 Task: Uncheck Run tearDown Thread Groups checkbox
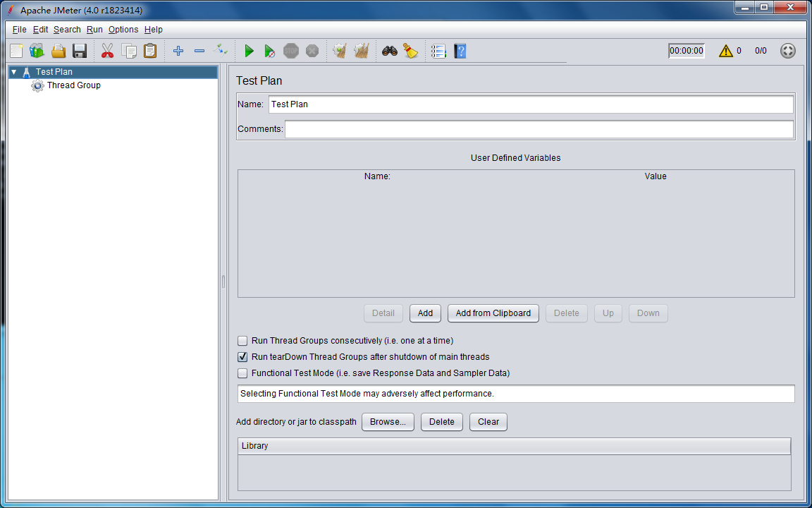click(242, 356)
